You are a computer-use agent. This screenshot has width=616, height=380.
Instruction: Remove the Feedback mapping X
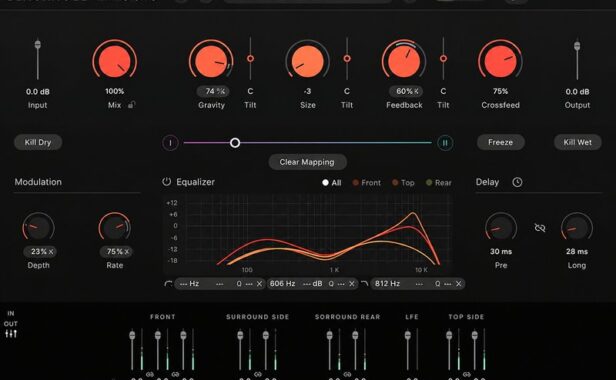point(416,91)
